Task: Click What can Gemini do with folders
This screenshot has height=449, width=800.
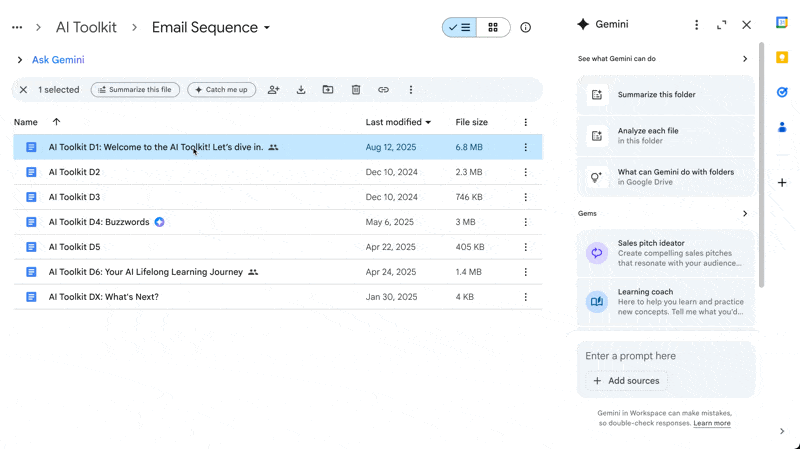Action: coord(666,177)
